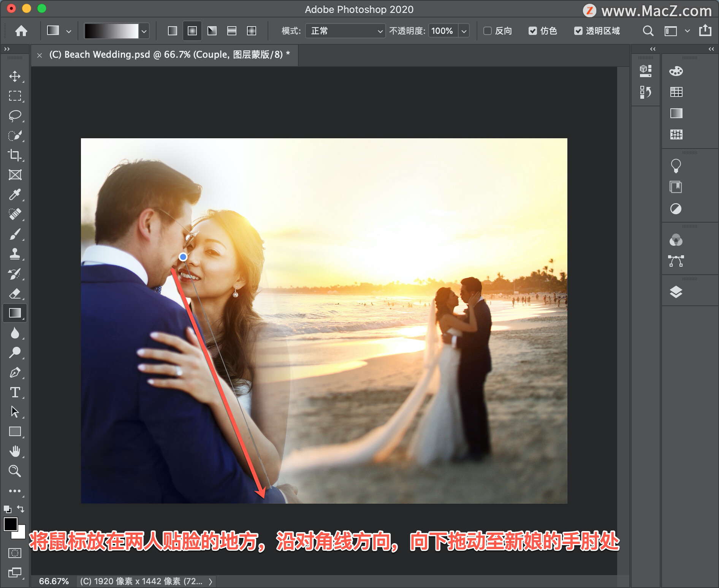Select the Horizontal Type tool
Screen dimensions: 719x588
(15, 392)
